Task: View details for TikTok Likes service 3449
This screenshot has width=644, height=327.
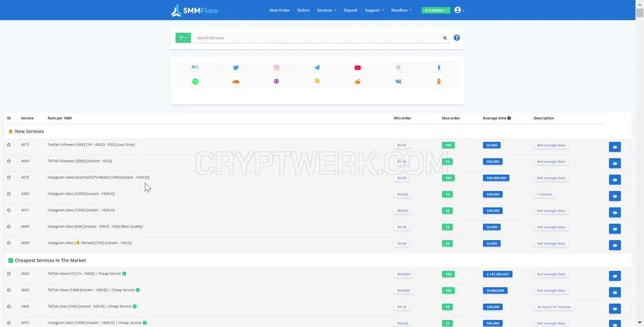Action: coord(615,308)
